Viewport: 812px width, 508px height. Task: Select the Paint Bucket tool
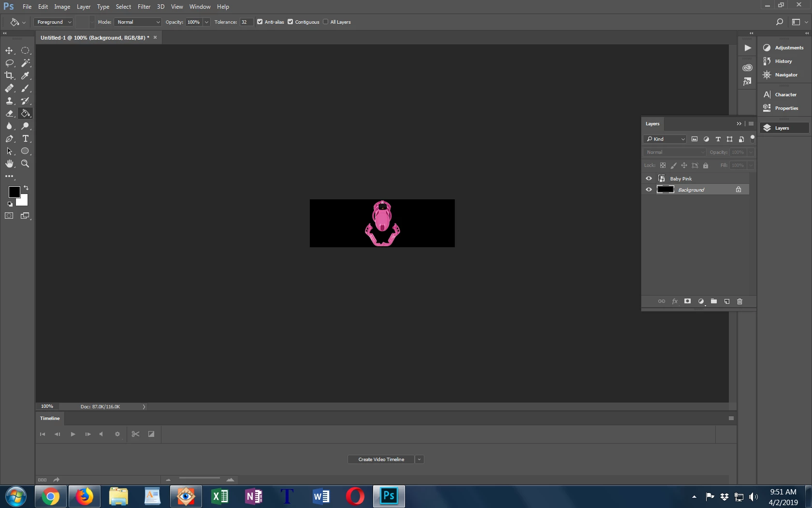(25, 113)
